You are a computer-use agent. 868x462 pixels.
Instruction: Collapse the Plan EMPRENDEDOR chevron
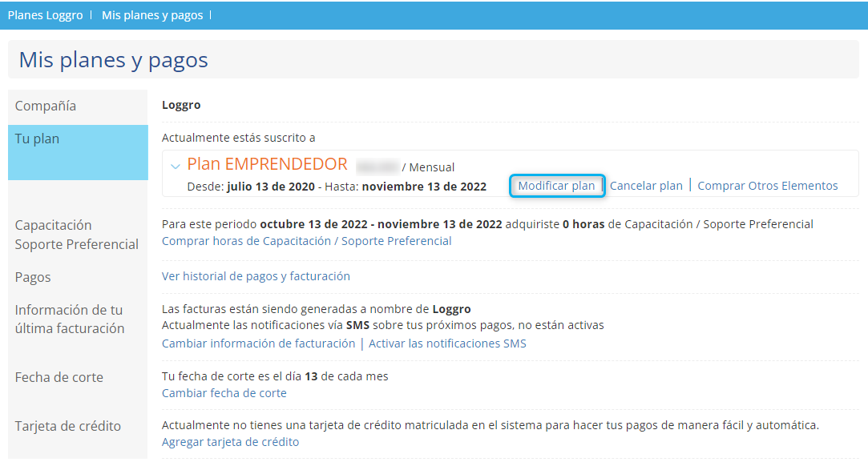click(176, 166)
